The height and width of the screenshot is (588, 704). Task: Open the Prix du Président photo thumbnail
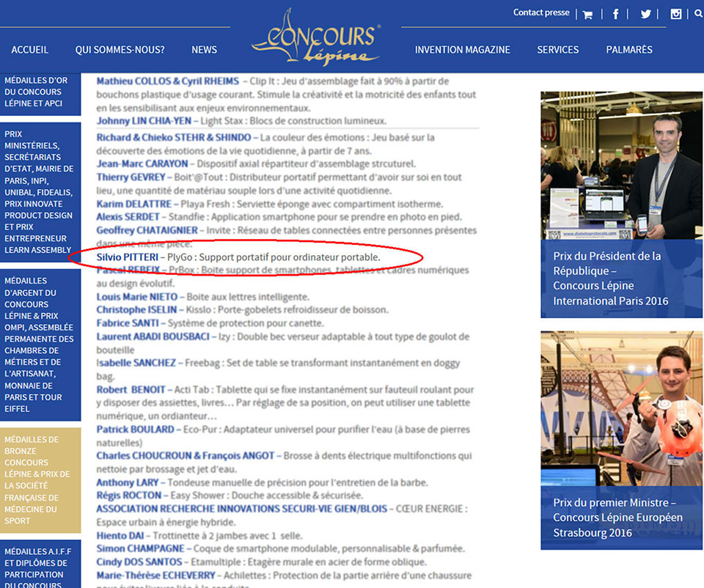(x=621, y=165)
